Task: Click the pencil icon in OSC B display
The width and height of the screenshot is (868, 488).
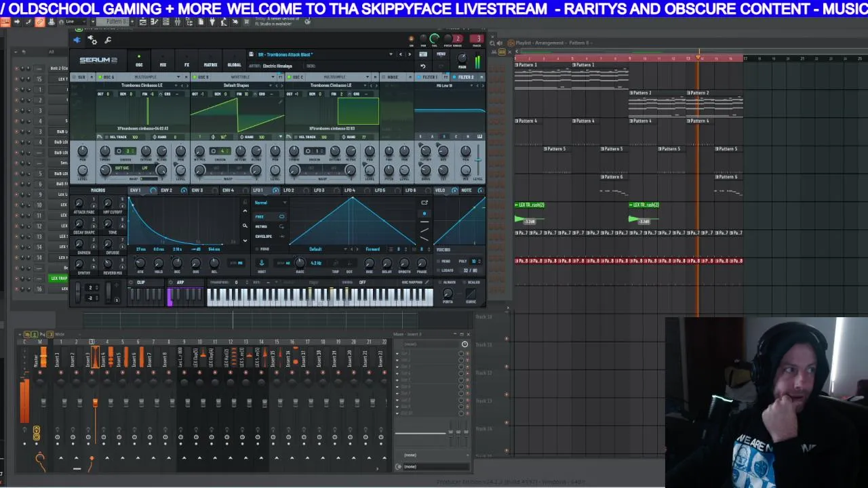Action: 281,102
